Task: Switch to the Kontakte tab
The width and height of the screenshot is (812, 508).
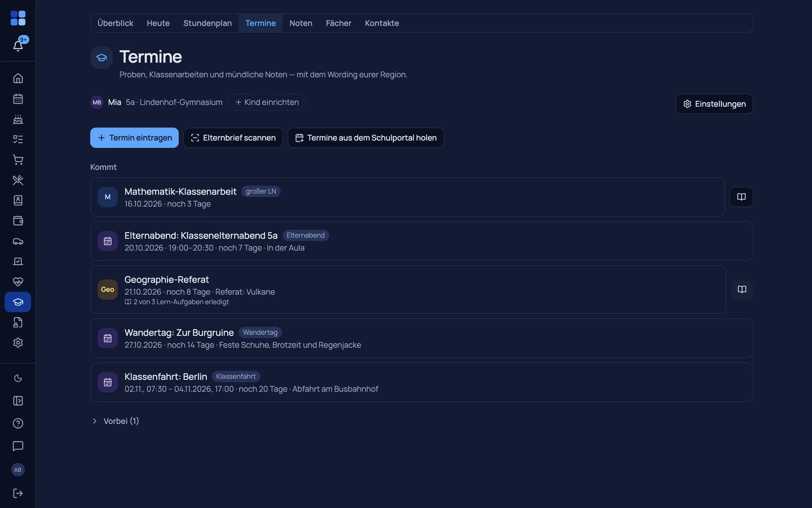Action: point(382,23)
